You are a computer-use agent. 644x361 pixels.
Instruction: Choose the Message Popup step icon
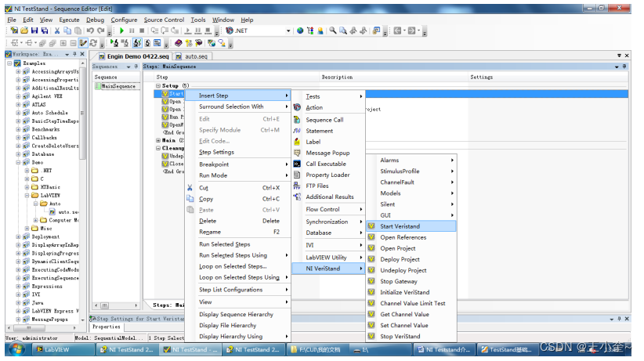(x=298, y=153)
